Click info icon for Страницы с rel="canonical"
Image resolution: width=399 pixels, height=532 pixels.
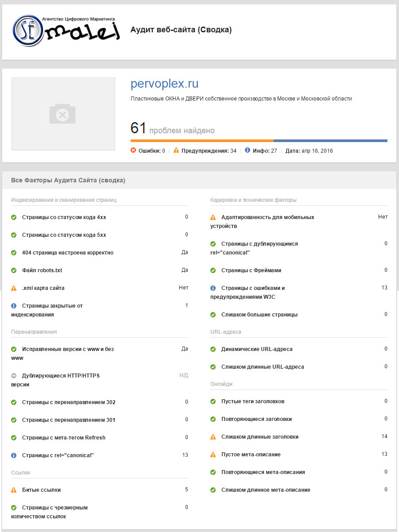point(14,455)
